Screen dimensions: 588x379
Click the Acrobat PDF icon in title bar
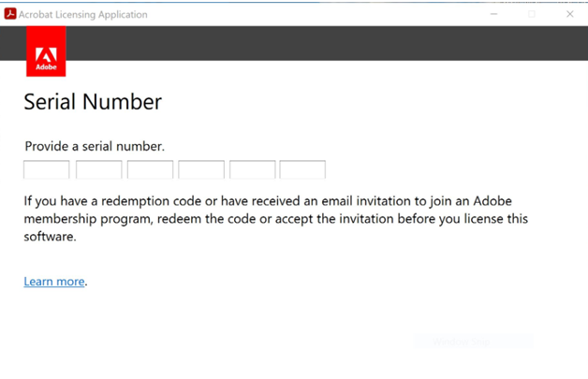(x=10, y=14)
